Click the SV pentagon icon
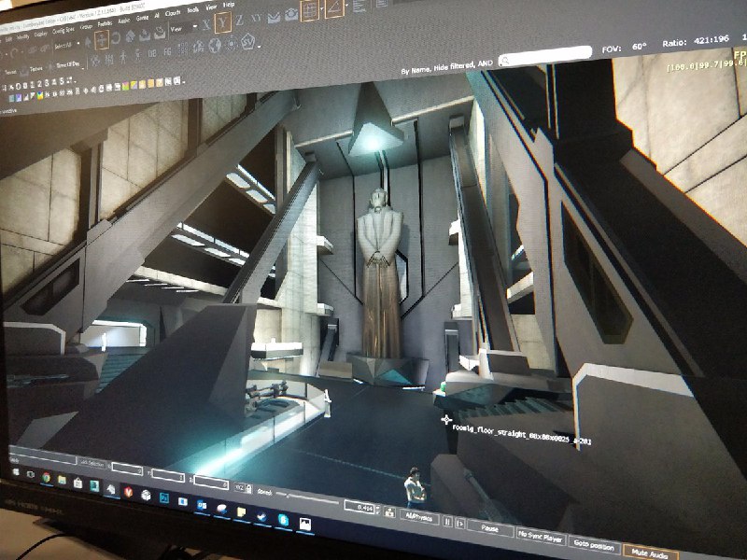This screenshot has width=747, height=560. (247, 42)
